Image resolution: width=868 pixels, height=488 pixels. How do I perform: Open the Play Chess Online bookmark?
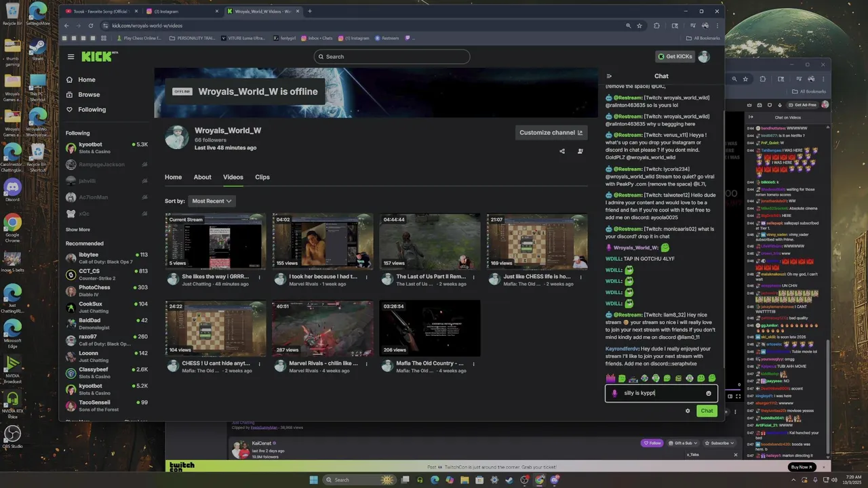tap(139, 38)
